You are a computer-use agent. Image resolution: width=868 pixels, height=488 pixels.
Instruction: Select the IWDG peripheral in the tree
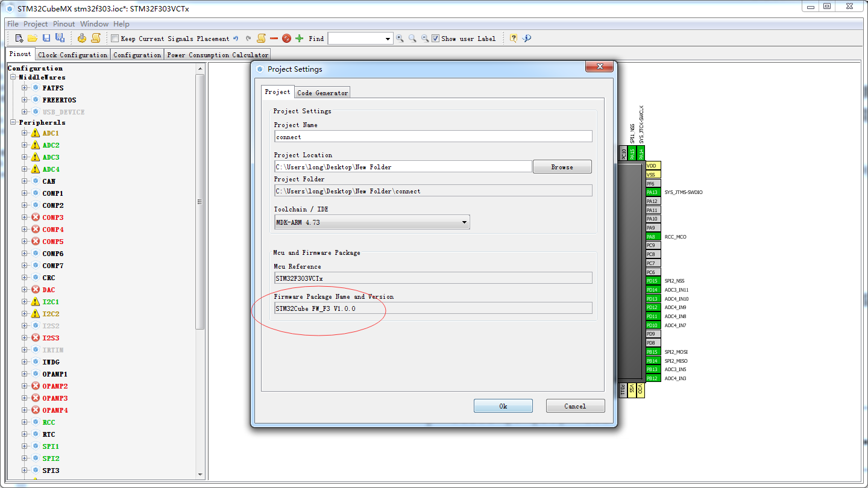51,362
